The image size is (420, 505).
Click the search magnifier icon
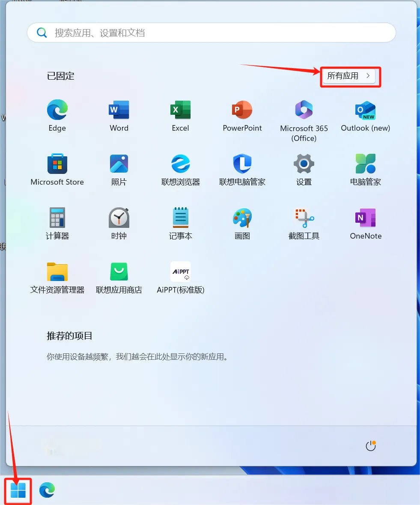pyautogui.click(x=42, y=33)
